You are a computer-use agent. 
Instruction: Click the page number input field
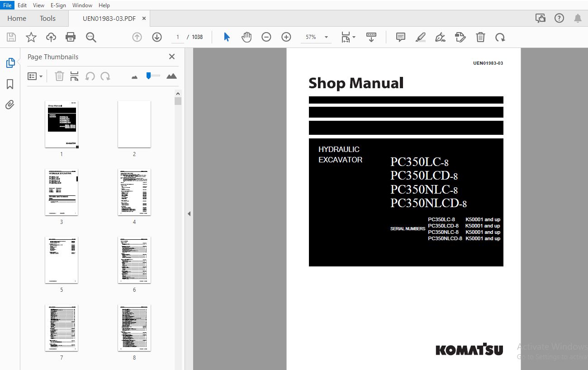[x=178, y=37]
